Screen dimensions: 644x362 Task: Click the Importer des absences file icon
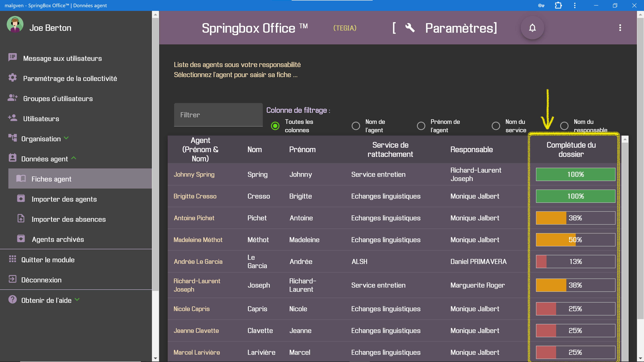click(21, 218)
